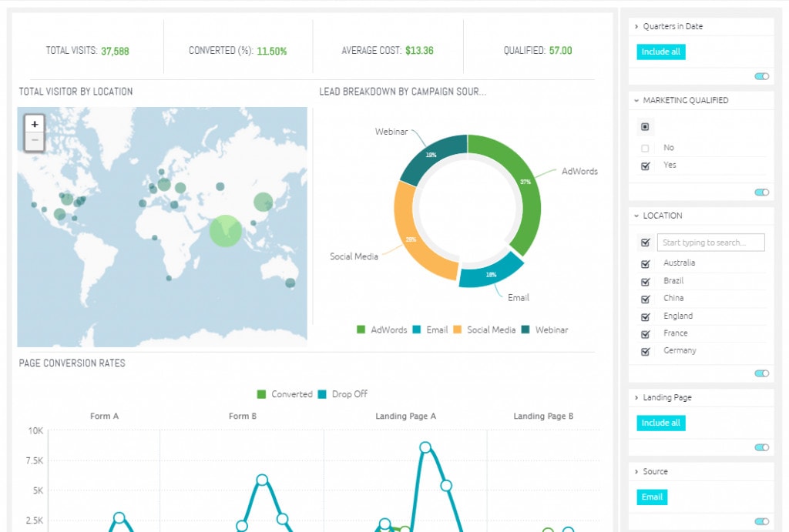Collapse the Location filter
Viewport: 789px width, 532px height.
(636, 216)
